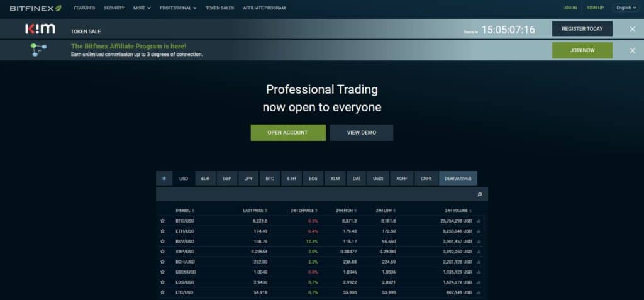Click the BTC/USD symbol text
Viewport: 644px width, 300px height.
pos(185,221)
